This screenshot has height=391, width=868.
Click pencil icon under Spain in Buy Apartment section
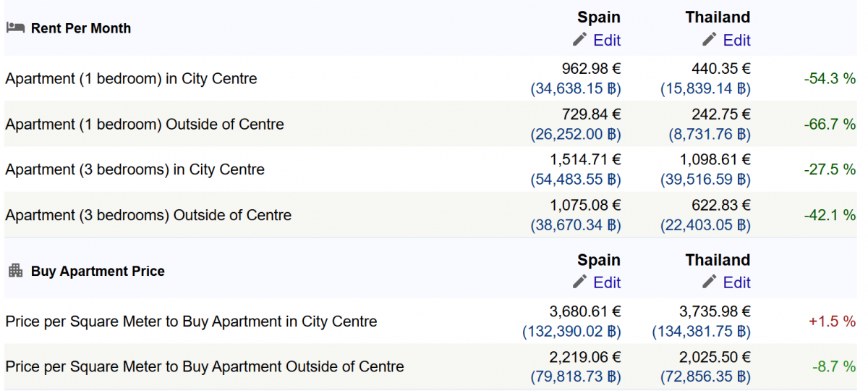point(579,282)
